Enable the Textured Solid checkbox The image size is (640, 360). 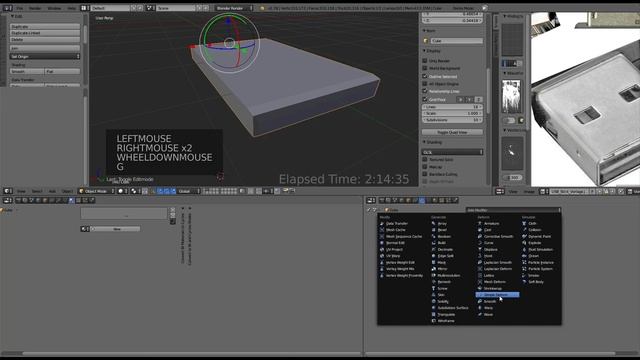click(x=425, y=160)
